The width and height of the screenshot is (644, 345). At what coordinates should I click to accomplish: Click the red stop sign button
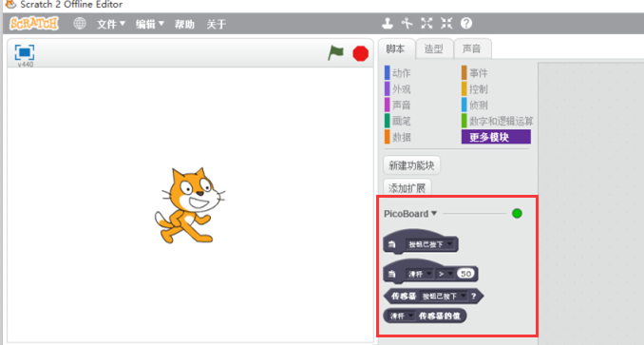coord(360,53)
